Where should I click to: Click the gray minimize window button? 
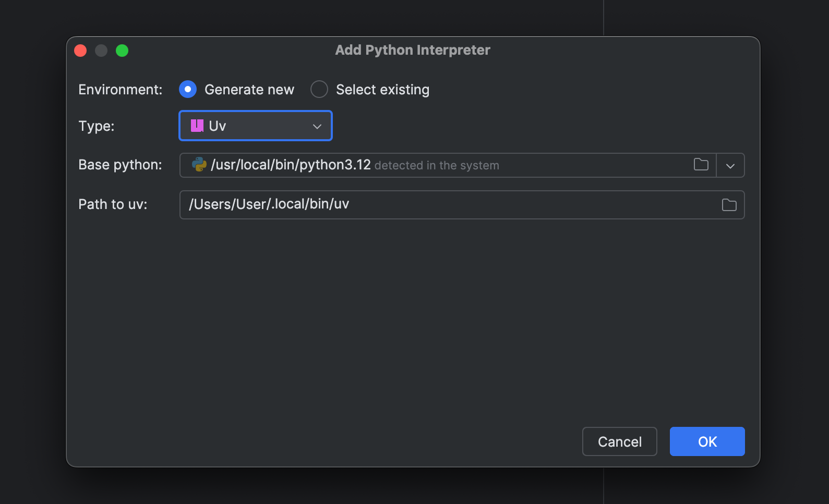coord(101,51)
